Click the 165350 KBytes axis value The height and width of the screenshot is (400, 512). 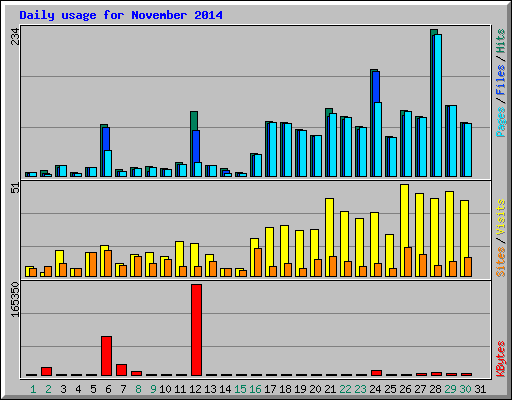15,299
